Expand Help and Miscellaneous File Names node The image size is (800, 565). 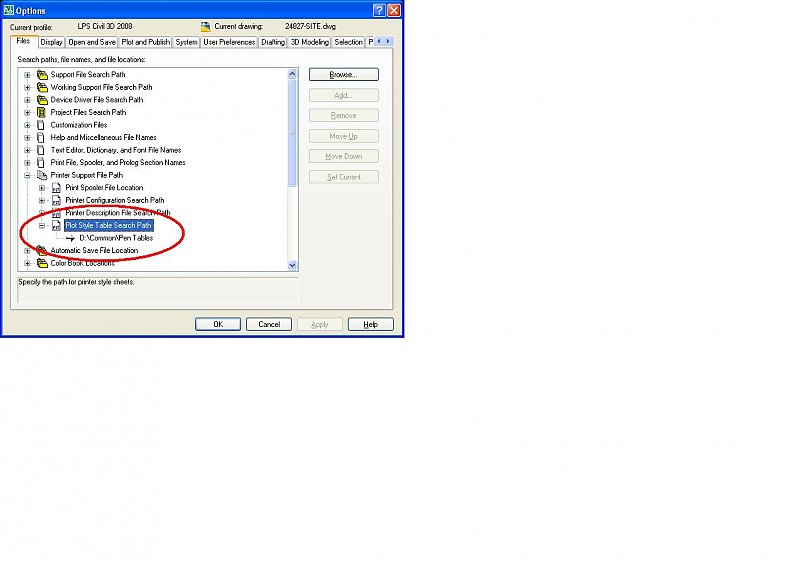(28, 138)
